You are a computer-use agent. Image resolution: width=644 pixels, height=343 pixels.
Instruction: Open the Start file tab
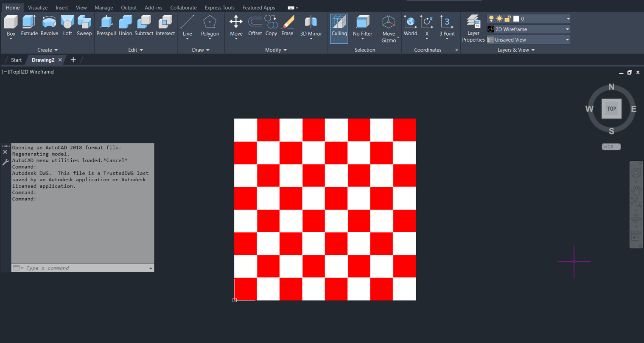pos(16,60)
